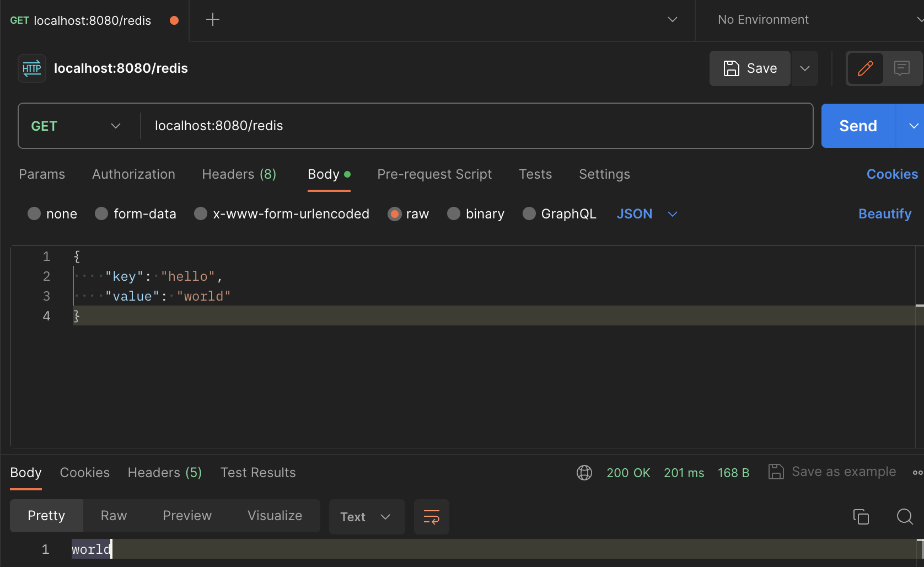
Task: Click the edit pencil icon
Action: pos(865,68)
